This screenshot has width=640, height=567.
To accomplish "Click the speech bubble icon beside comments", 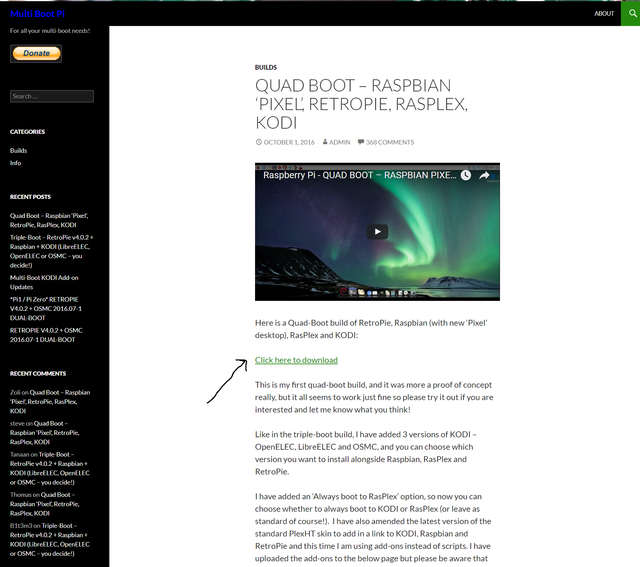I will click(361, 142).
